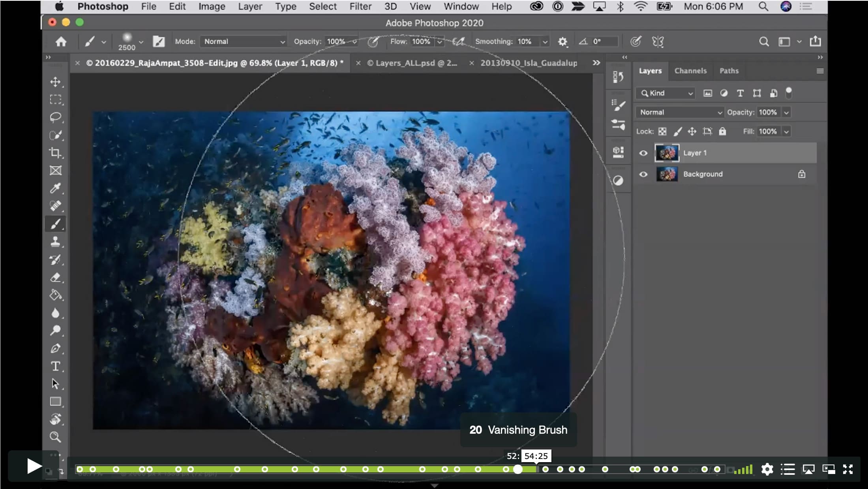Screen dimensions: 868x489
Task: Select the Move tool
Action: coord(55,82)
